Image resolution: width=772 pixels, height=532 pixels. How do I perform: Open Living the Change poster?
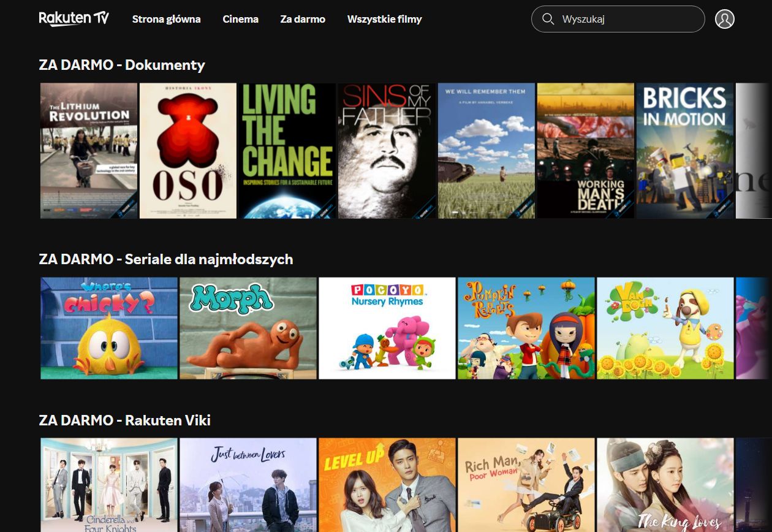pos(287,151)
